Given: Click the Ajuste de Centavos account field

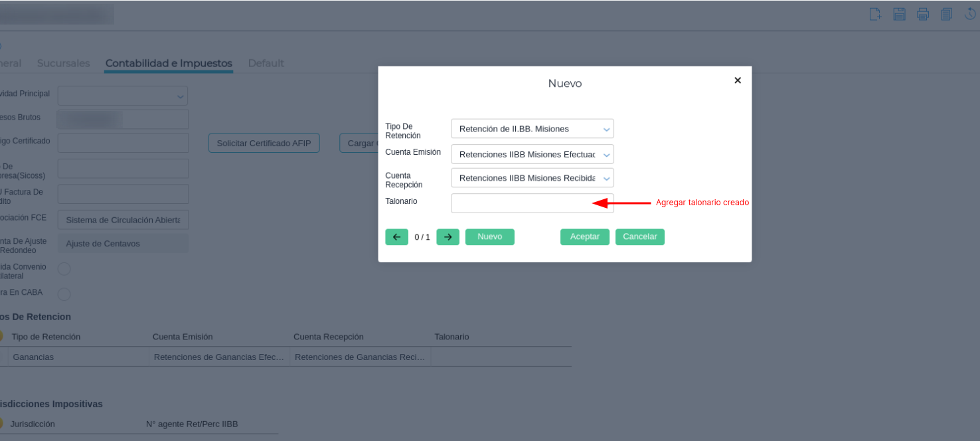Looking at the screenshot, I should (123, 244).
